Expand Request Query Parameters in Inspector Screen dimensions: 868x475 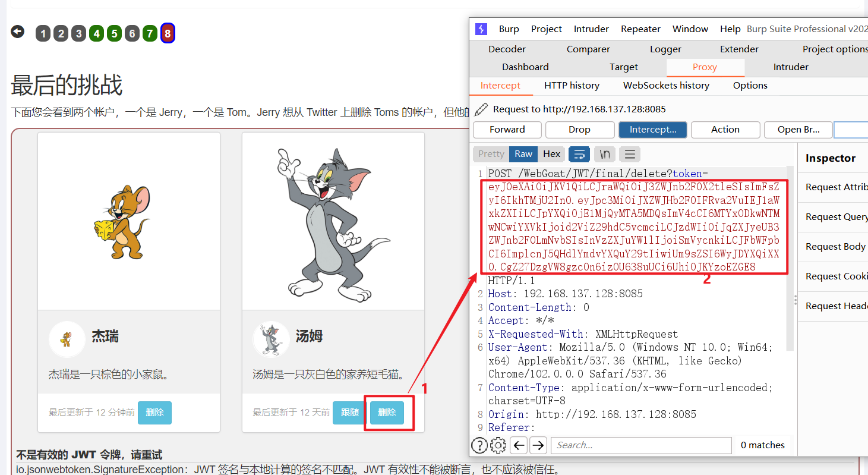coord(833,217)
